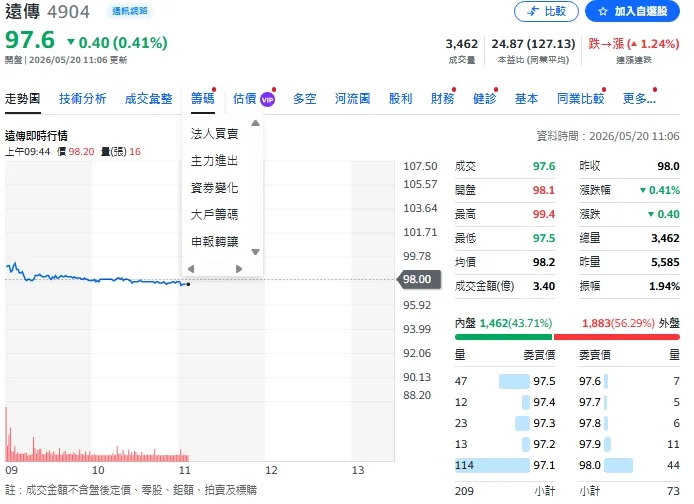Select 法人買賣 from the dropdown
Screen dimensions: 694x504
tap(215, 134)
